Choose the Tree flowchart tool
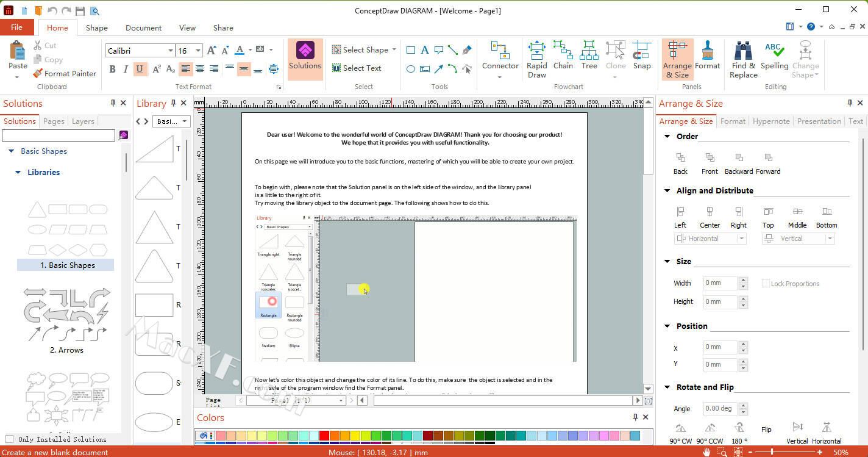This screenshot has width=868, height=457. (589, 56)
